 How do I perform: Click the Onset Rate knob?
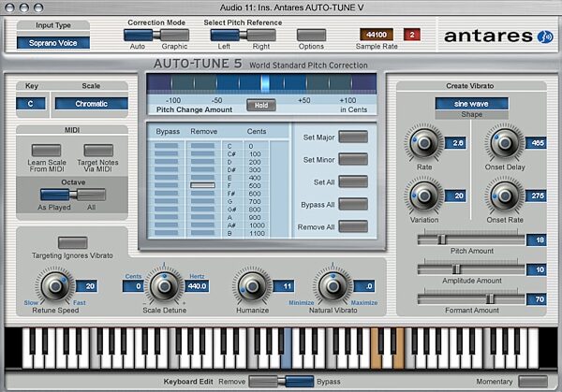click(x=505, y=196)
